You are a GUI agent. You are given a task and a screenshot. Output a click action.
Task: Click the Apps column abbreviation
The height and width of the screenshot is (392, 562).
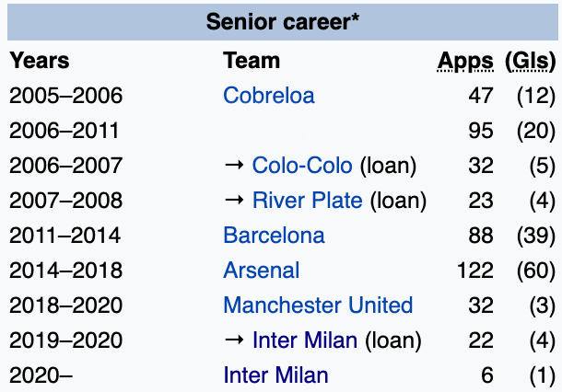[x=465, y=61]
